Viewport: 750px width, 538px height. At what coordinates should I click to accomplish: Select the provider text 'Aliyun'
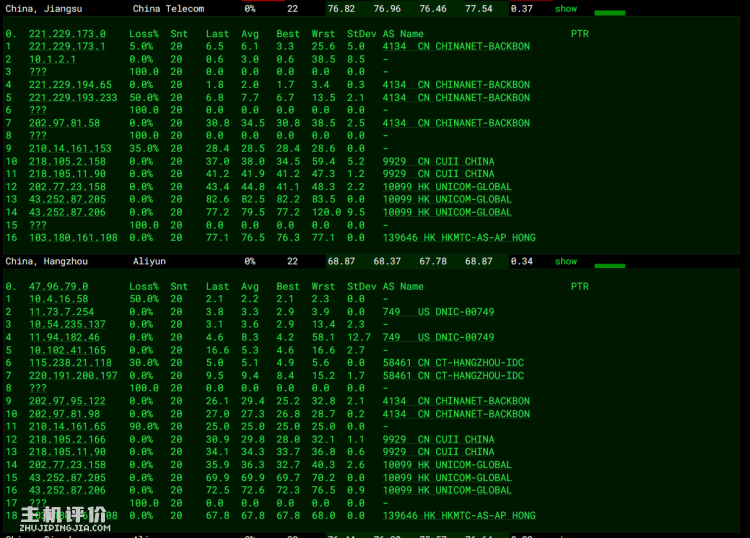[x=149, y=262]
